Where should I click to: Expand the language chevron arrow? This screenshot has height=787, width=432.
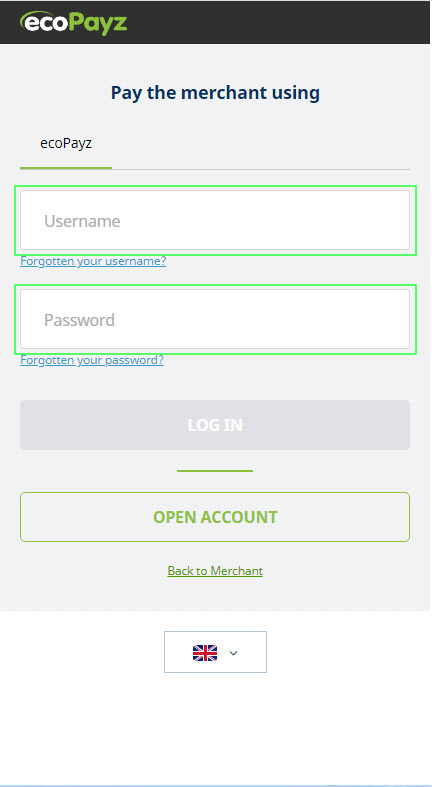(x=233, y=653)
